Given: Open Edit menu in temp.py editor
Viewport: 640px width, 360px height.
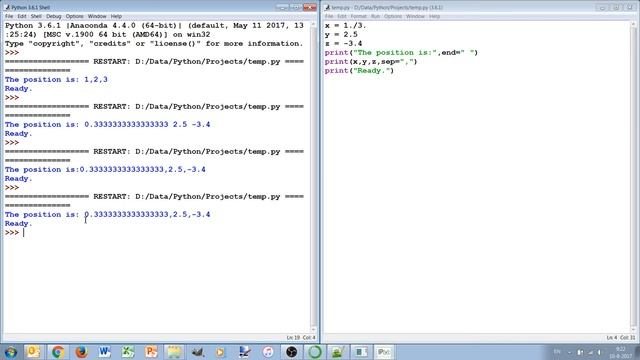Looking at the screenshot, I should 342,16.
